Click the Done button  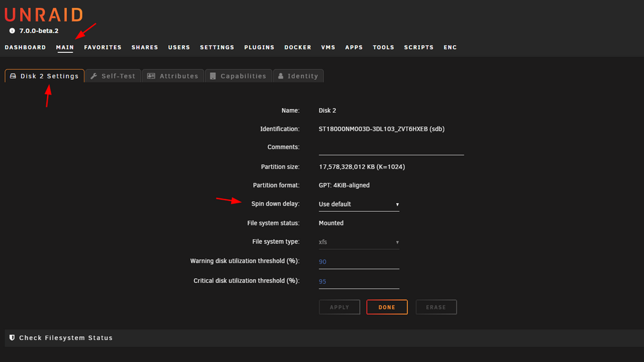click(387, 307)
